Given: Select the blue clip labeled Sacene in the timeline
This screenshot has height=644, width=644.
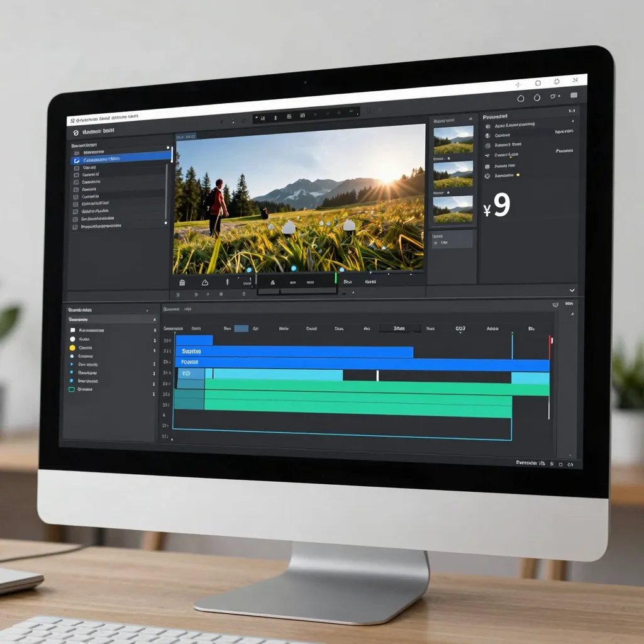Looking at the screenshot, I should tap(294, 352).
